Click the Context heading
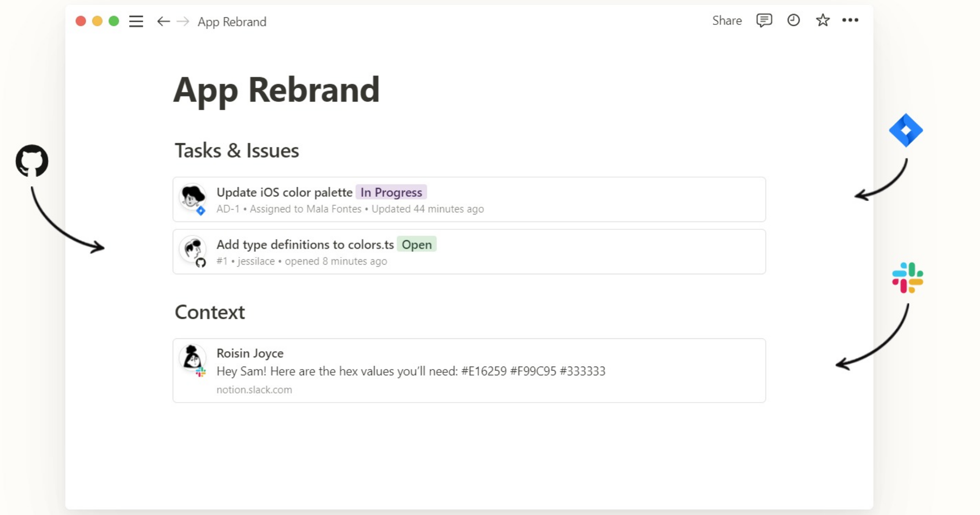Viewport: 980px width, 515px height. click(210, 313)
